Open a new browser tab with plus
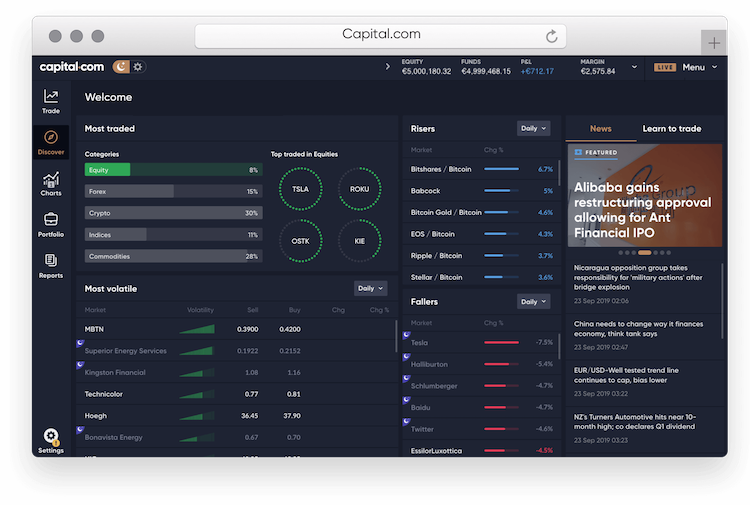750x505 pixels. (714, 43)
